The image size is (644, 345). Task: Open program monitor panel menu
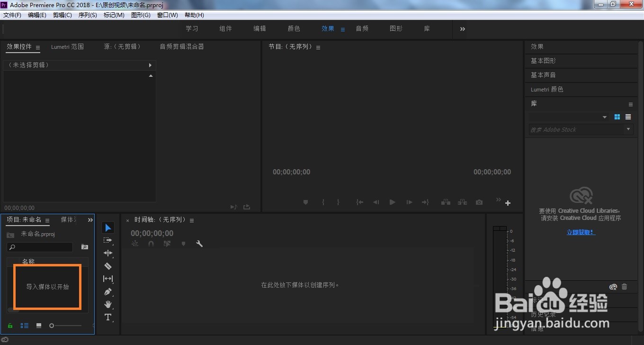click(x=318, y=47)
